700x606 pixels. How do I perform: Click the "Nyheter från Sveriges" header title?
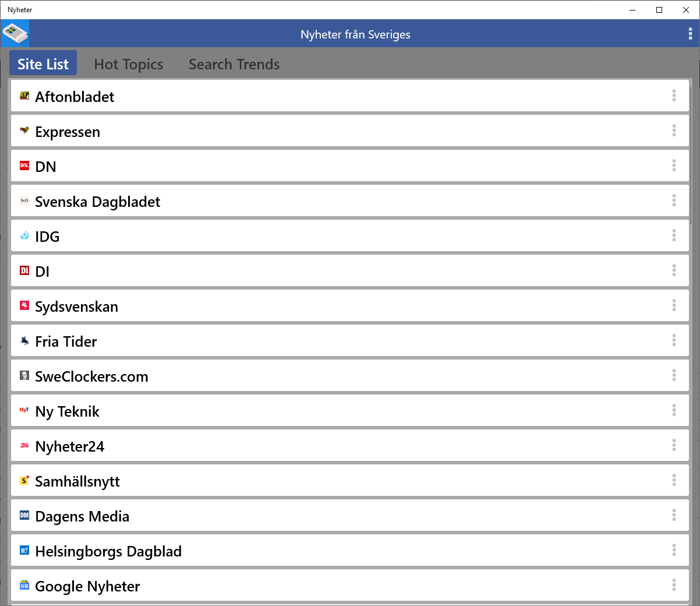coord(355,34)
